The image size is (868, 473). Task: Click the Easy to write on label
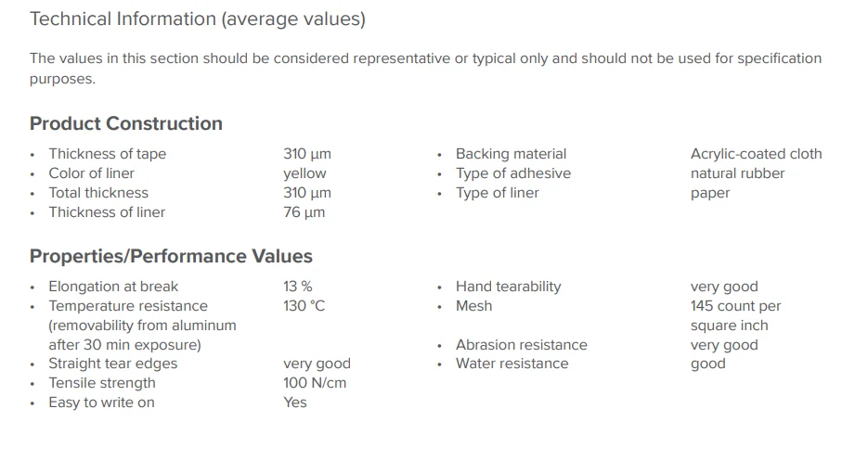(x=102, y=403)
